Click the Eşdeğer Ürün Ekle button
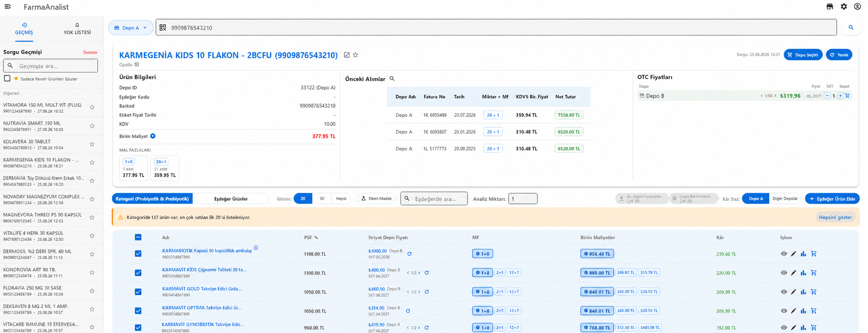The height and width of the screenshot is (333, 868). coord(832,199)
